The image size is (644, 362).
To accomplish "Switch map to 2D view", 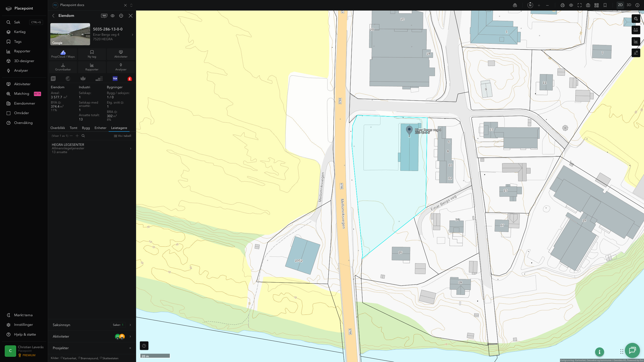I will tap(620, 5).
